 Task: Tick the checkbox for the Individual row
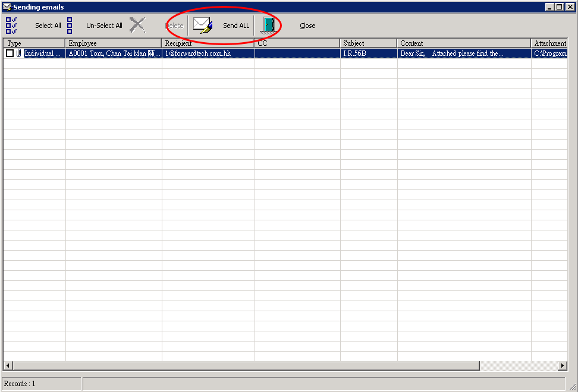click(x=10, y=53)
